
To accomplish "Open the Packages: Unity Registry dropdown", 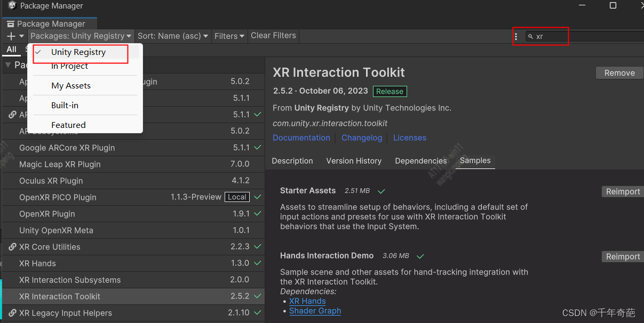I will pos(81,36).
